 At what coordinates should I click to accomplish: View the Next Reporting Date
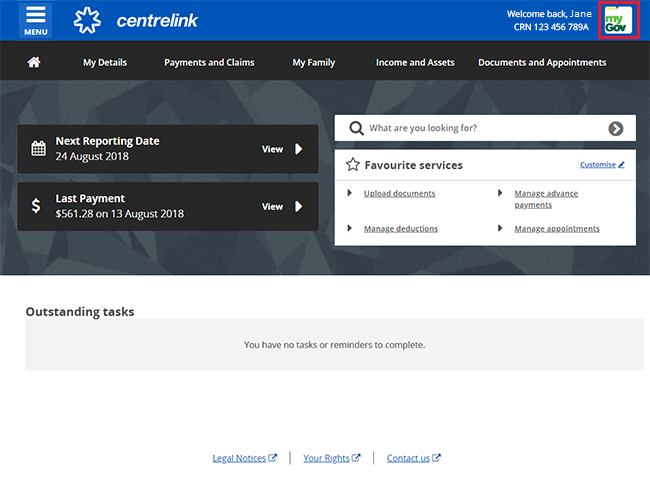(282, 149)
